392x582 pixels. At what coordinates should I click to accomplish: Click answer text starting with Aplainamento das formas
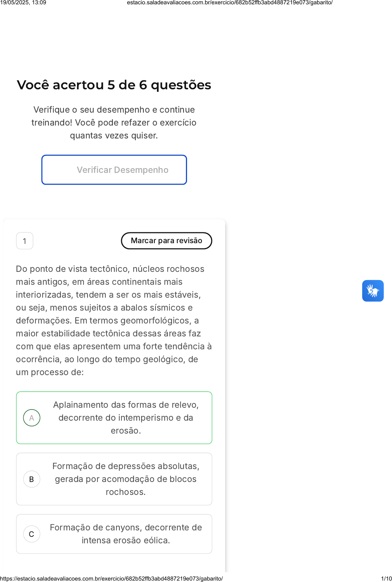tap(126, 418)
